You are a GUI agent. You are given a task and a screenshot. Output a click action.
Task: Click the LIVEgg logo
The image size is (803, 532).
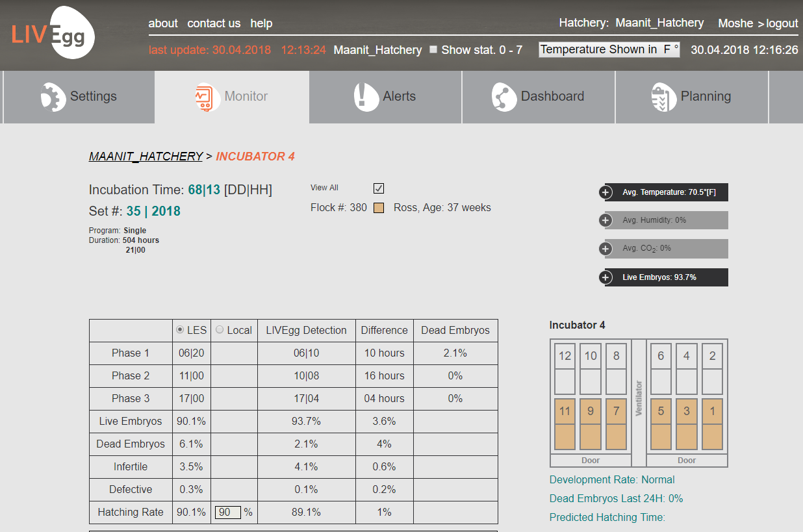pos(53,32)
